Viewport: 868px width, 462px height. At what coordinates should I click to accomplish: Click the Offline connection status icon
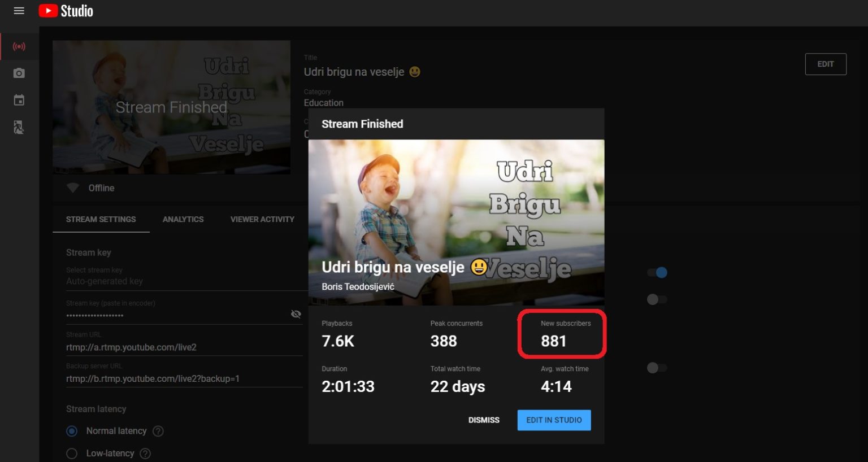73,188
